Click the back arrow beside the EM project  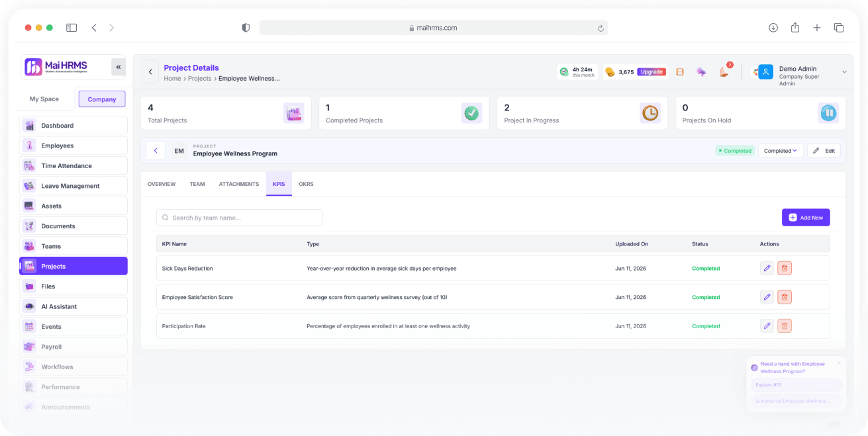[x=156, y=151]
